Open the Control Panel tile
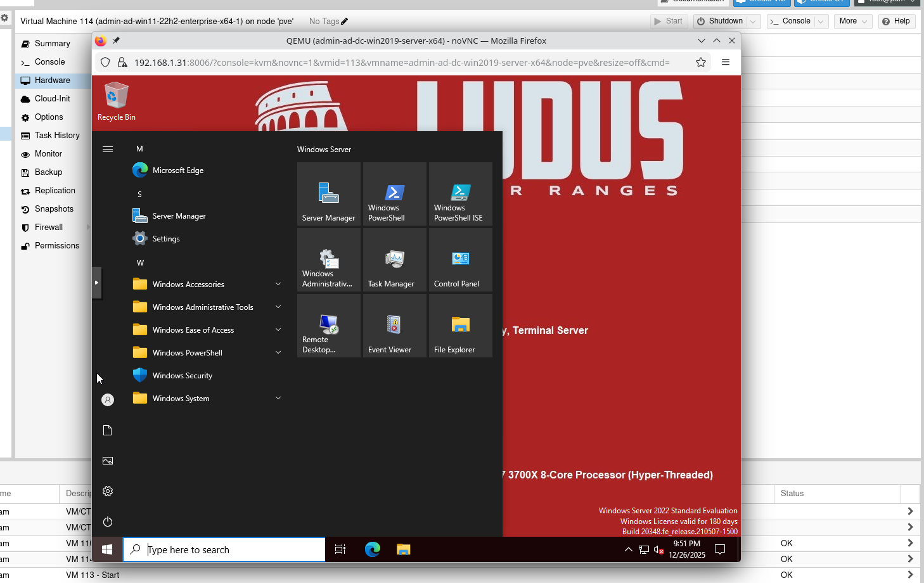The height and width of the screenshot is (583, 924). coord(460,260)
